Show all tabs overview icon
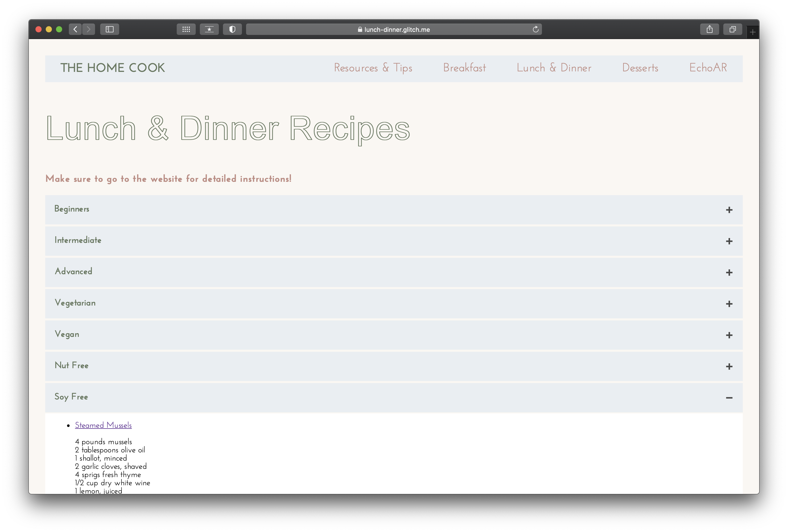 coord(732,29)
